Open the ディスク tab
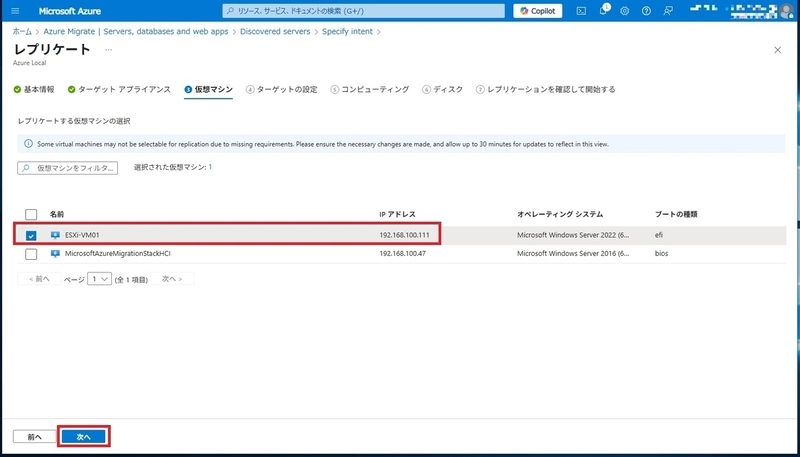The width and height of the screenshot is (800, 457). pos(443,89)
